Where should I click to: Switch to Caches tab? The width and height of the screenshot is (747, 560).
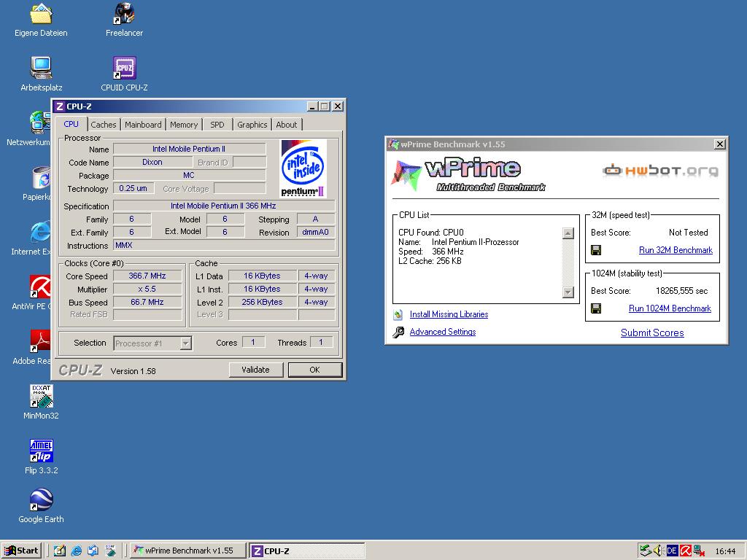pyautogui.click(x=104, y=124)
